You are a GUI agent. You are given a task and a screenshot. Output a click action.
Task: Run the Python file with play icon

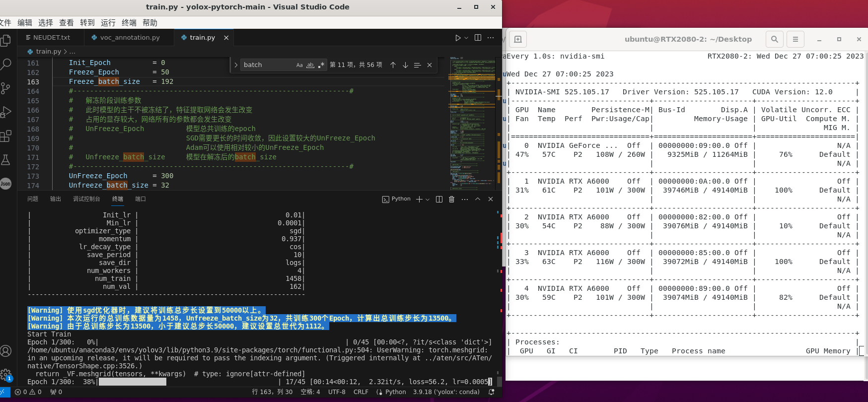(x=458, y=38)
